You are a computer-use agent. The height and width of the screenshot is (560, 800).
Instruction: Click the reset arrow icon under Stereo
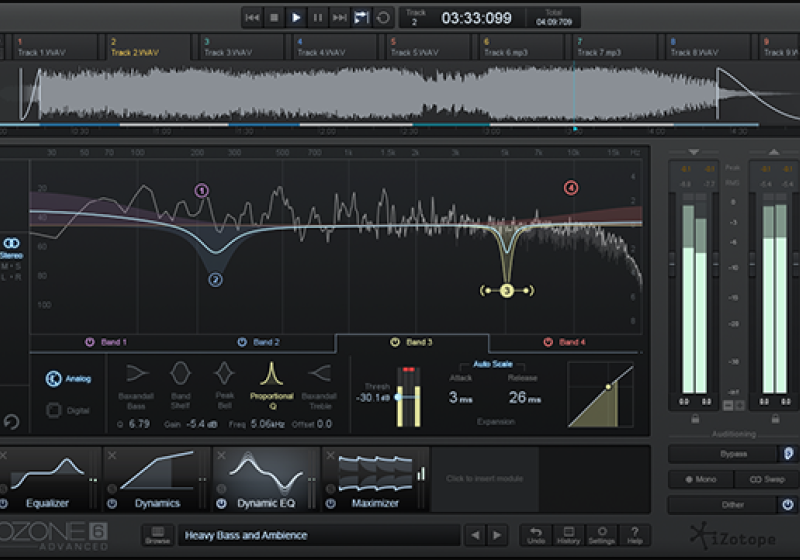[11, 422]
